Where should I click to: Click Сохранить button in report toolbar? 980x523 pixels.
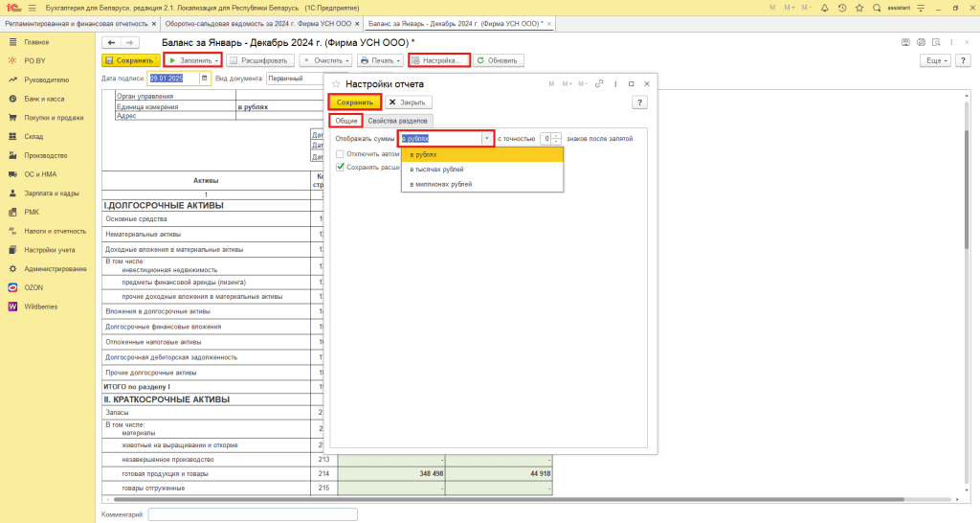(x=130, y=60)
